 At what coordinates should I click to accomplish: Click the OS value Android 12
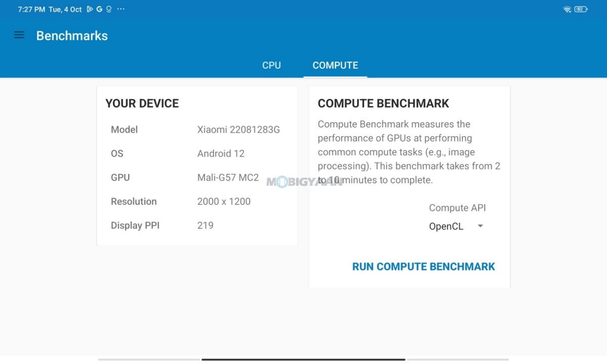coord(221,153)
